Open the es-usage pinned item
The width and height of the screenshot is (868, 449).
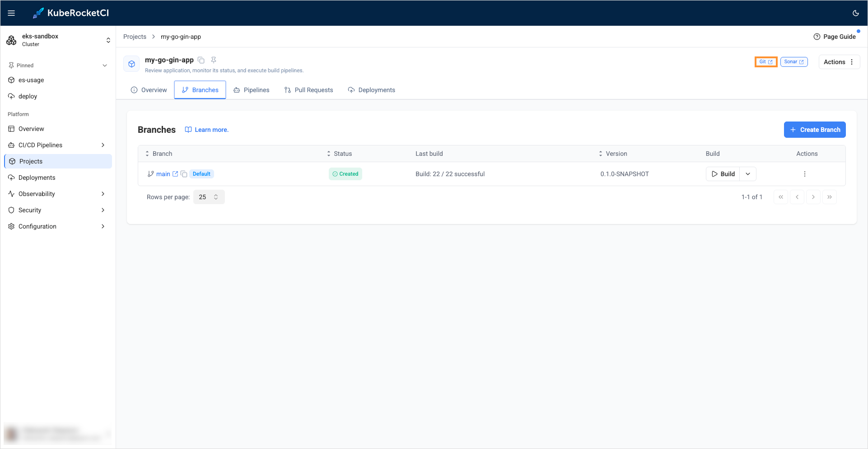click(31, 80)
